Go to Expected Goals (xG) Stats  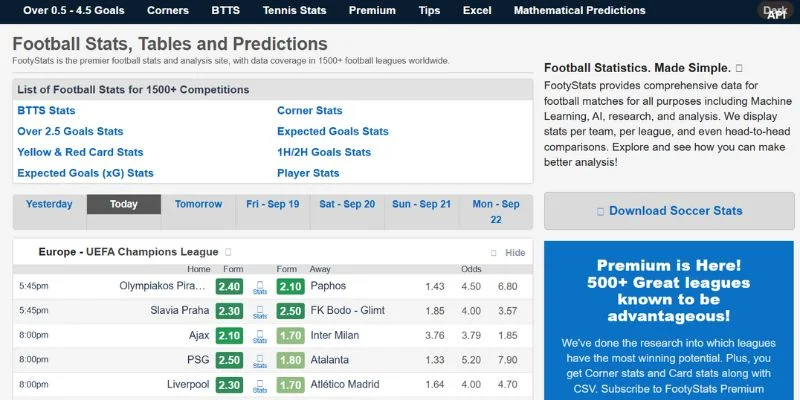[85, 173]
